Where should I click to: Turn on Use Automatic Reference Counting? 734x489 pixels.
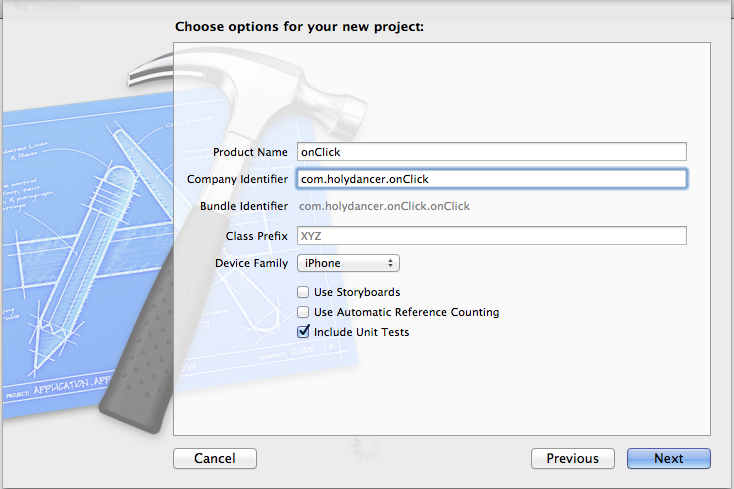click(303, 312)
